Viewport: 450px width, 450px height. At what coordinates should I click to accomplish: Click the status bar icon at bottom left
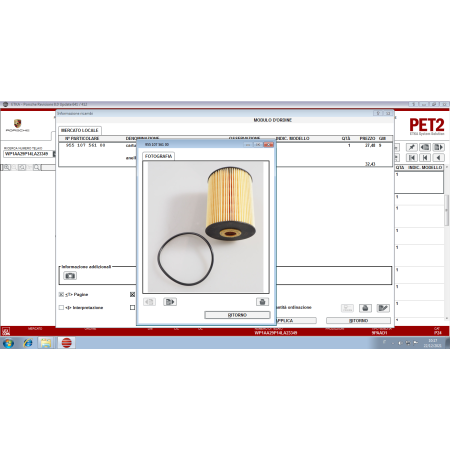coord(6,331)
